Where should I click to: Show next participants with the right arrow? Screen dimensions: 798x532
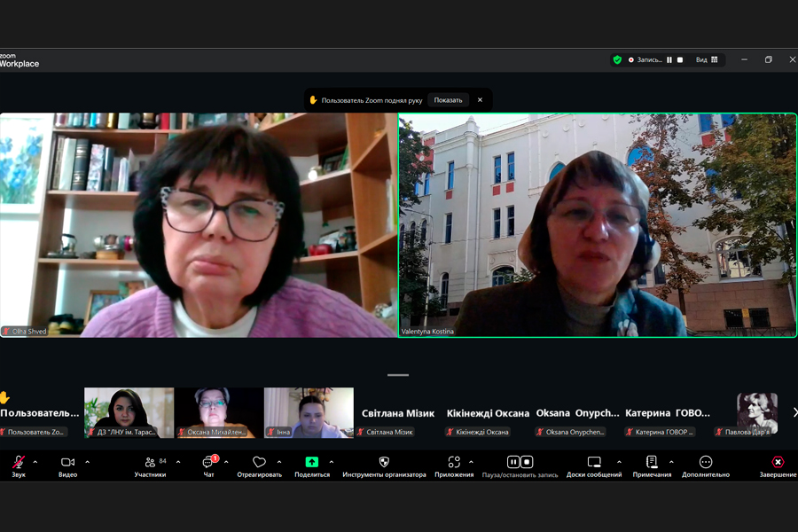(794, 412)
